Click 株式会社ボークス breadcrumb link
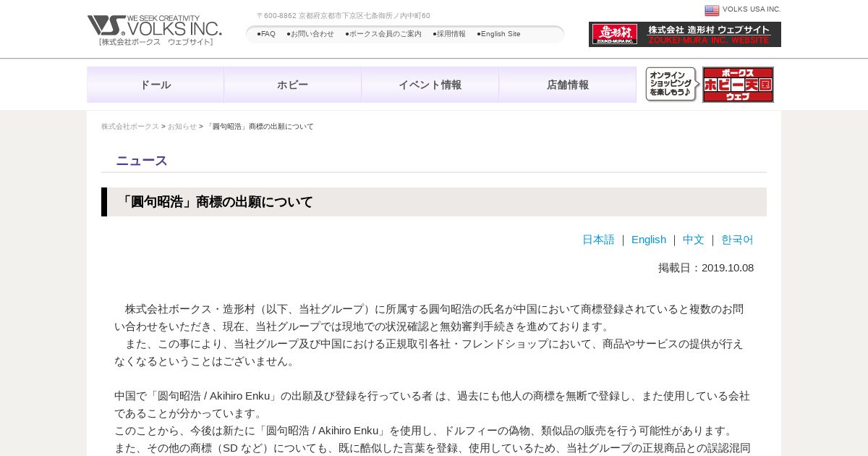Screen dimensions: 868x456 [130, 127]
